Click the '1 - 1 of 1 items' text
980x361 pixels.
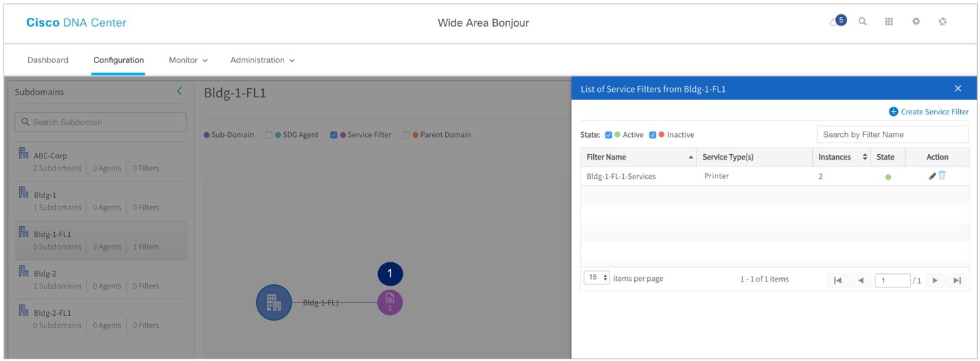[x=764, y=279]
